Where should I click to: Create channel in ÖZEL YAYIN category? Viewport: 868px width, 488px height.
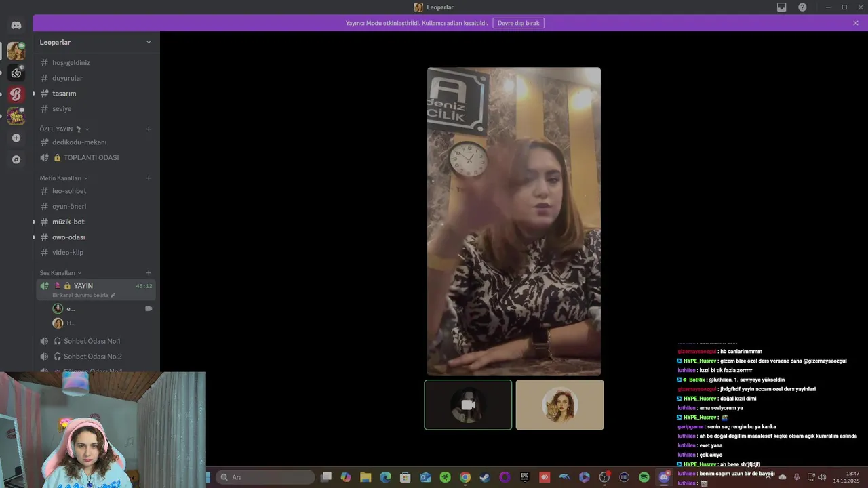click(x=149, y=129)
